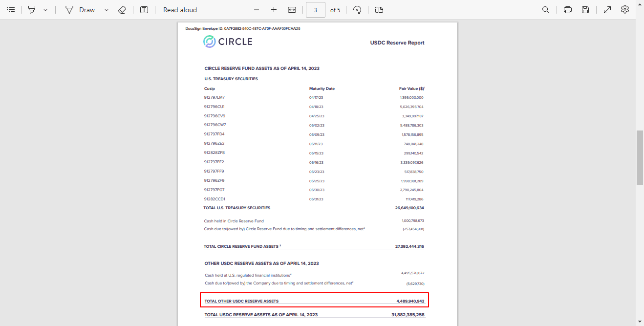Click Cusip 912797FG7
This screenshot has width=644, height=326.
pos(215,190)
